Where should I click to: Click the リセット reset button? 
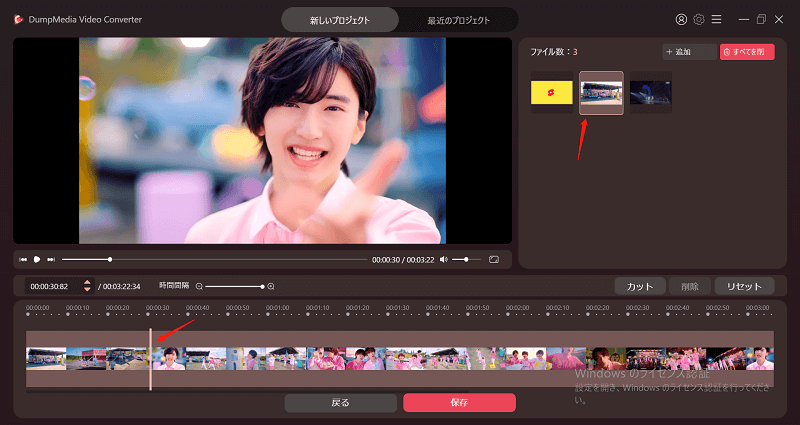[x=744, y=286]
